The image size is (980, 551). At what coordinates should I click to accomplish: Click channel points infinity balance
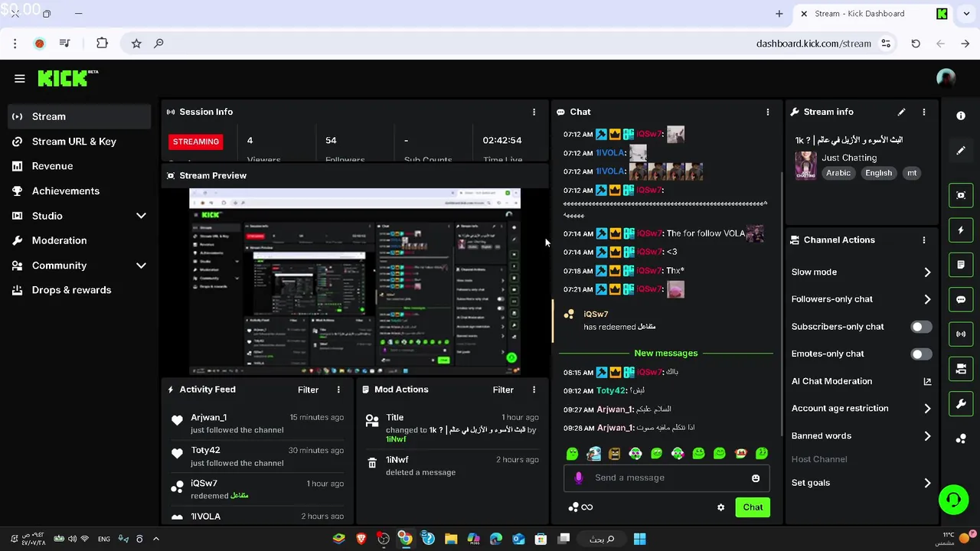[x=580, y=507]
